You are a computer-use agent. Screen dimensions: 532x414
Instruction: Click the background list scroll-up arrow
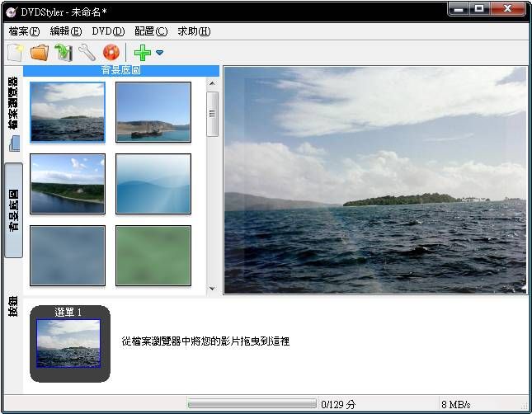[212, 83]
